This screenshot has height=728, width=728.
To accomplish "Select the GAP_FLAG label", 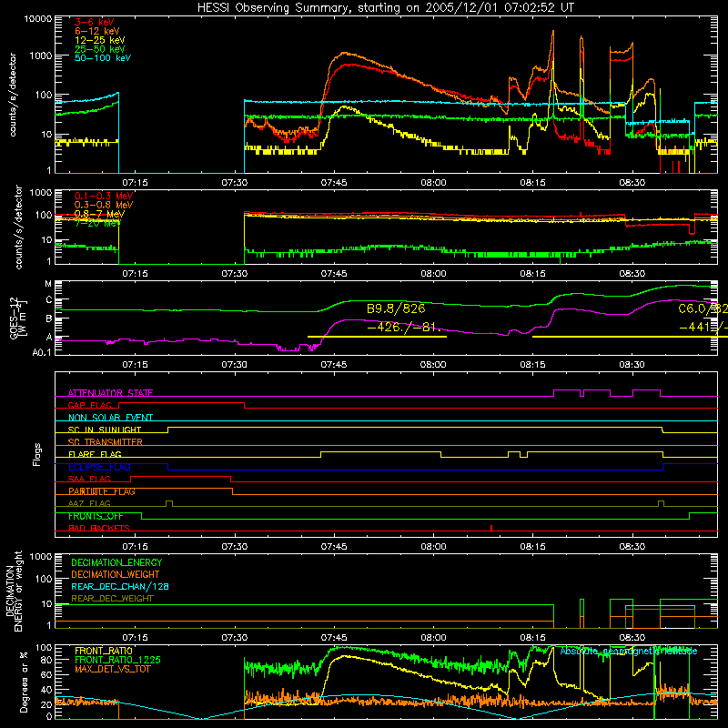I will [89, 405].
